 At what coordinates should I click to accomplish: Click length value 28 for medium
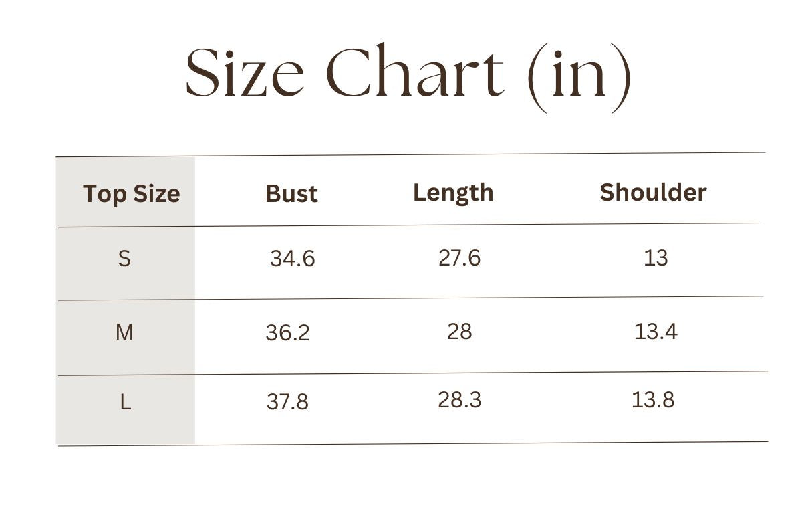click(460, 331)
